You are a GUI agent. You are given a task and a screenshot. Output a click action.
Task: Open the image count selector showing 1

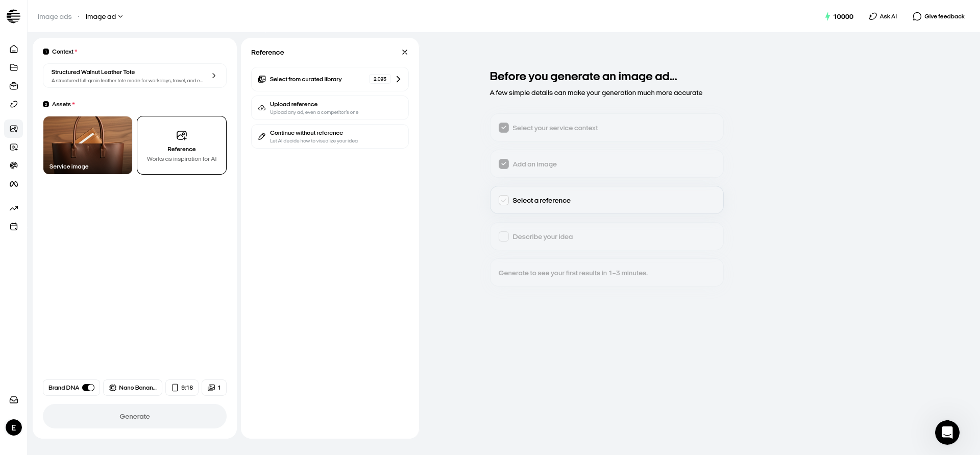coord(214,388)
